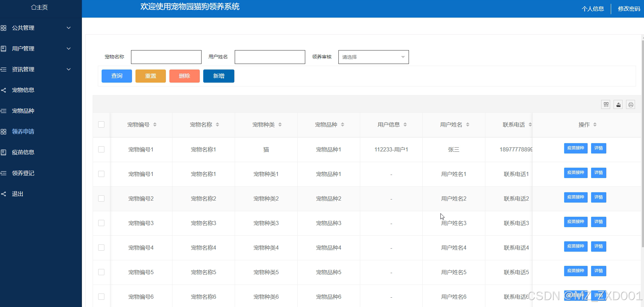Screen dimensions: 644x307
Task: Sort by 操作 column arrows
Action: point(595,124)
